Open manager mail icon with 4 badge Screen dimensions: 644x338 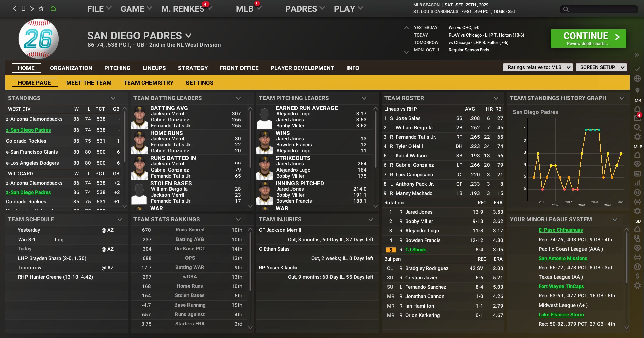pos(637,118)
